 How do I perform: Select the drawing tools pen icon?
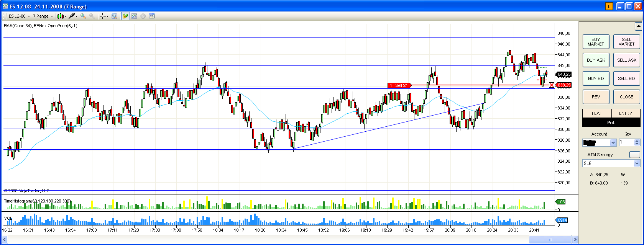[72, 16]
